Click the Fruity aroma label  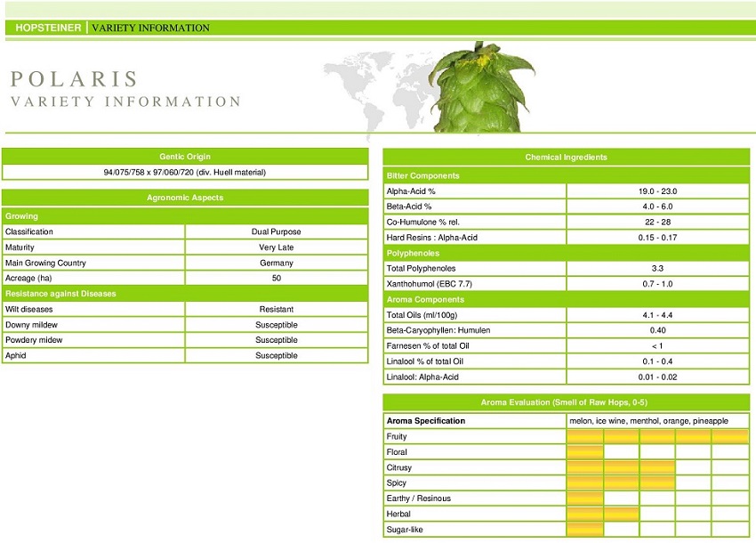click(397, 436)
